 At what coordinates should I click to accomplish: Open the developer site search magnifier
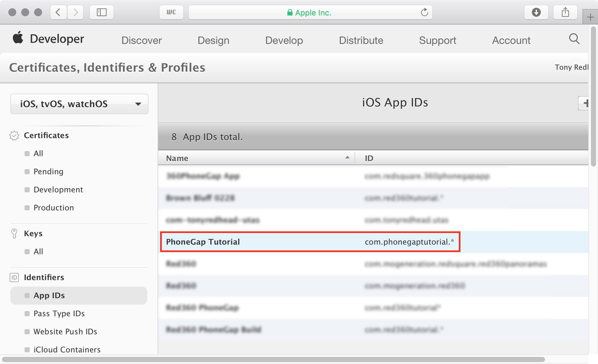574,39
